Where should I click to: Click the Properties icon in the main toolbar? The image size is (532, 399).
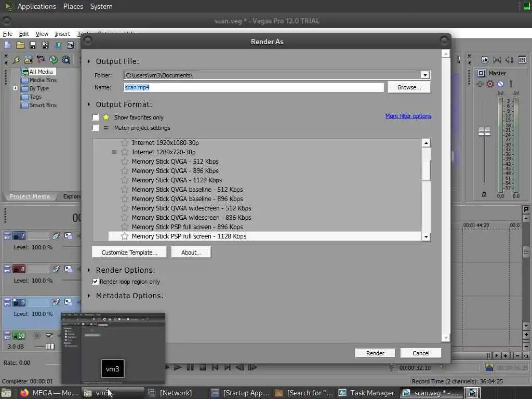click(70, 45)
